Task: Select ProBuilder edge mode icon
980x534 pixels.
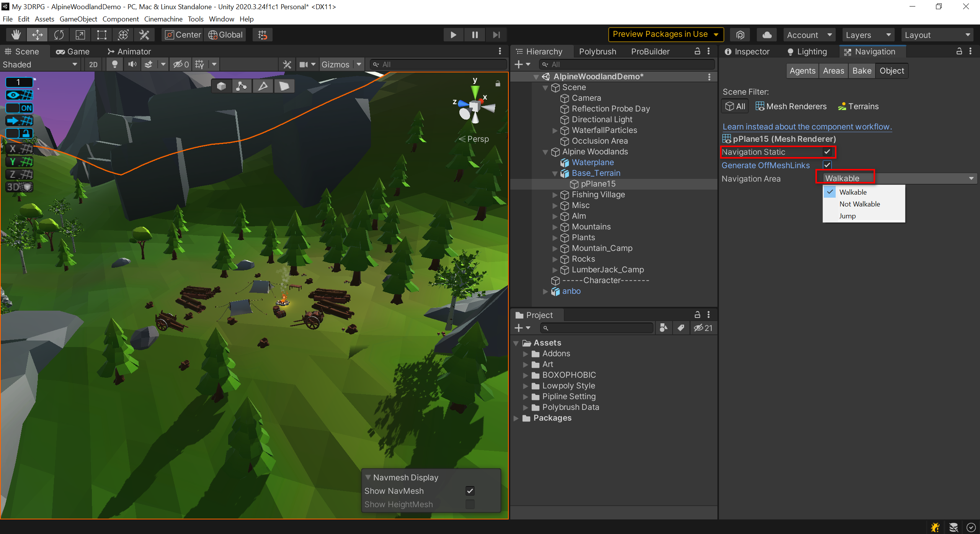Action: pos(263,86)
